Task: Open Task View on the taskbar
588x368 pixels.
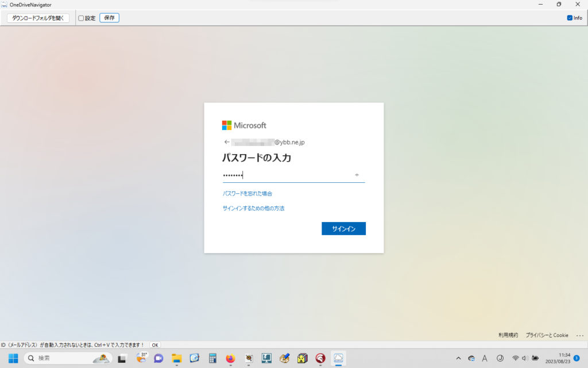Action: pos(122,359)
